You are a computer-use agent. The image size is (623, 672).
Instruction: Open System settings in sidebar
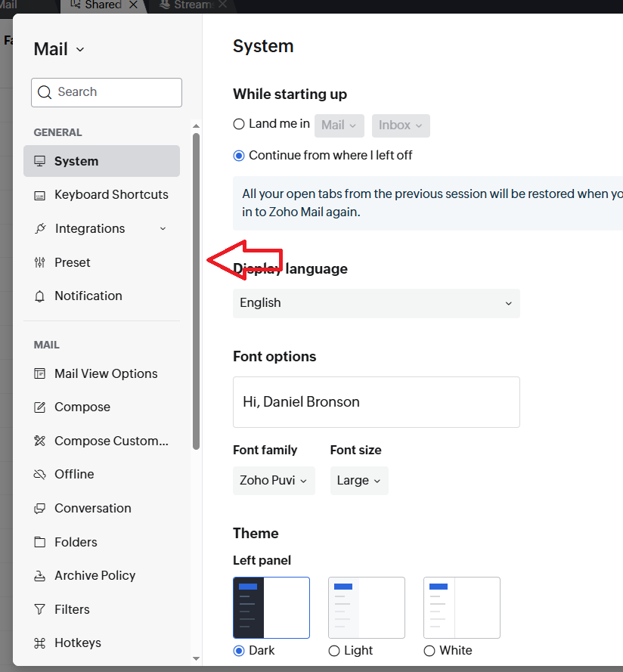tap(101, 161)
